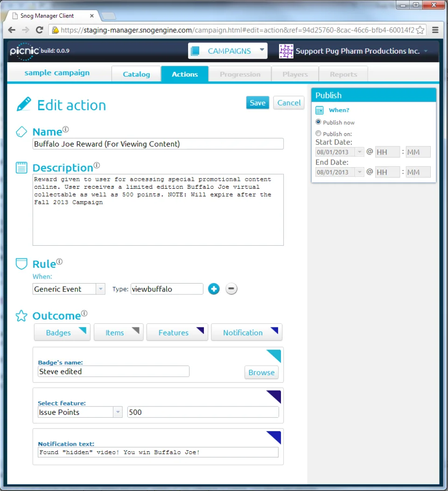Viewport: 448px width, 491px height.
Task: Open the Start Date picker dropdown
Action: (359, 152)
